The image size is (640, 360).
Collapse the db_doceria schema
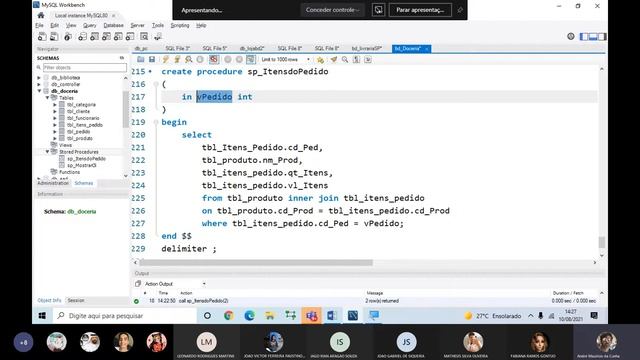coord(39,91)
